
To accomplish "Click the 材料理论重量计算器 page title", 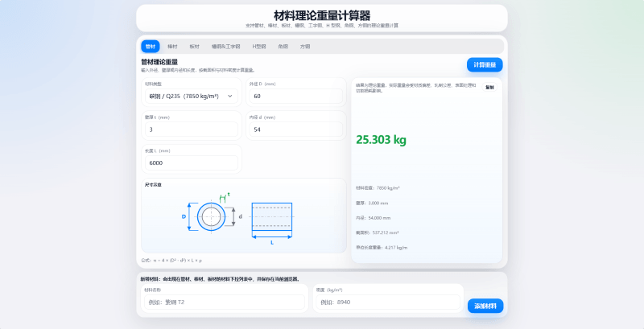I will pyautogui.click(x=322, y=15).
